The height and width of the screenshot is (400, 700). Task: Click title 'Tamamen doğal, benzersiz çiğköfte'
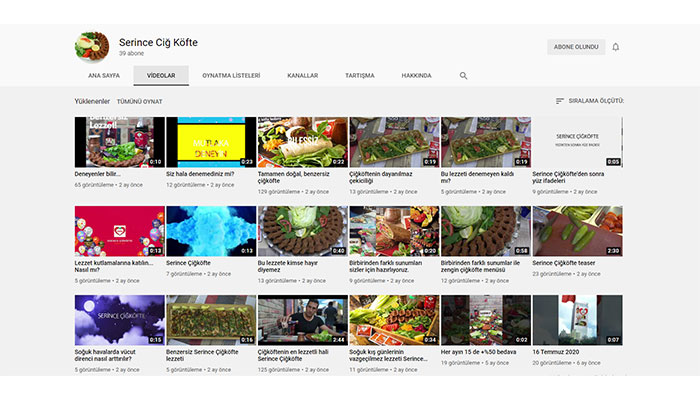pyautogui.click(x=293, y=177)
